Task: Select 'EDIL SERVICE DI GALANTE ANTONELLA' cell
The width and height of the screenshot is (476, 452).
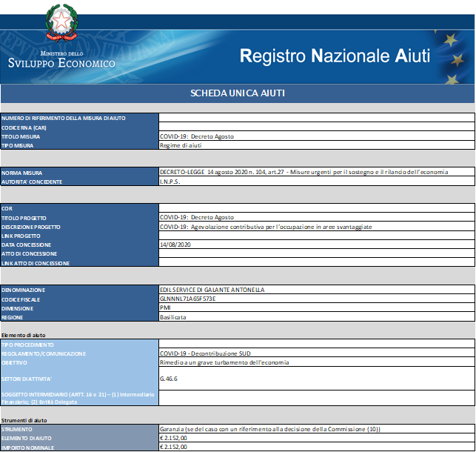Action: [x=317, y=290]
